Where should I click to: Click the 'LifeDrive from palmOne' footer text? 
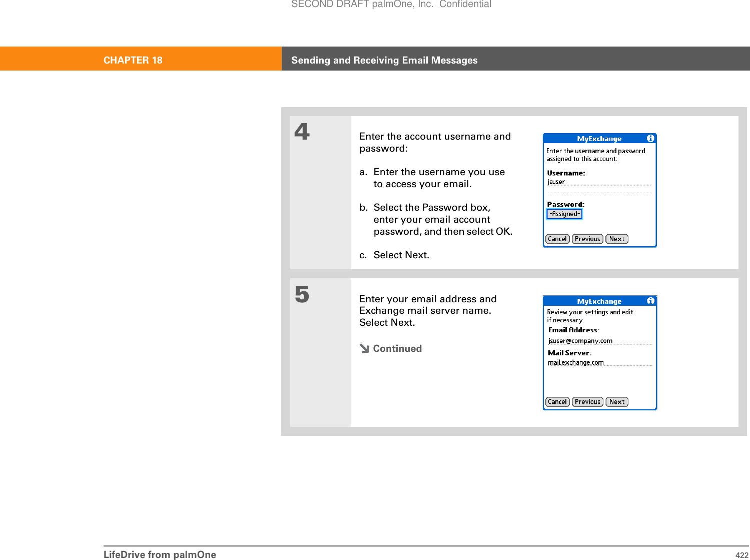coord(160,554)
